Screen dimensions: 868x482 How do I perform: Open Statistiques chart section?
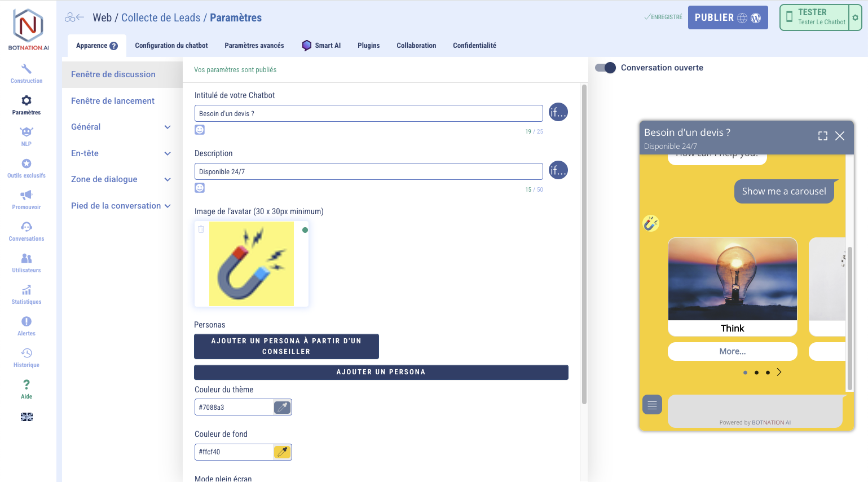click(x=27, y=294)
